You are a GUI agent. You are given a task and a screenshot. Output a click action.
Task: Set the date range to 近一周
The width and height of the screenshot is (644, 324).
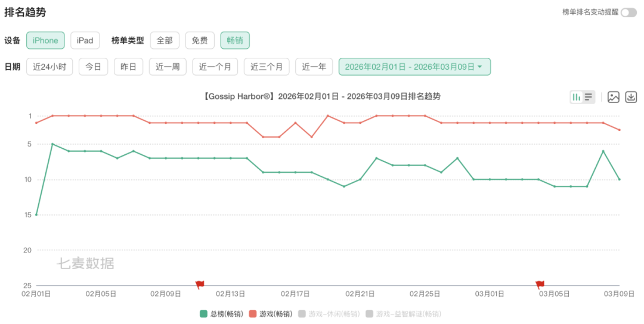(168, 67)
